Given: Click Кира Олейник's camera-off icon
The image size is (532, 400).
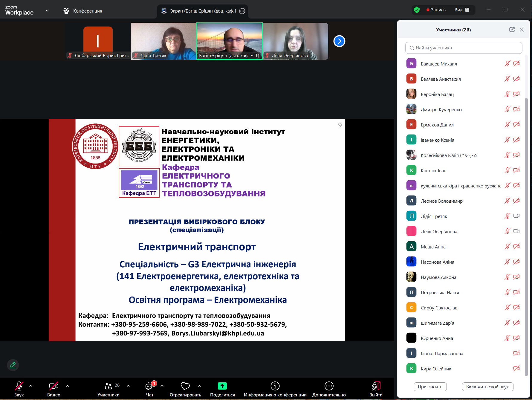Looking at the screenshot, I should point(516,369).
